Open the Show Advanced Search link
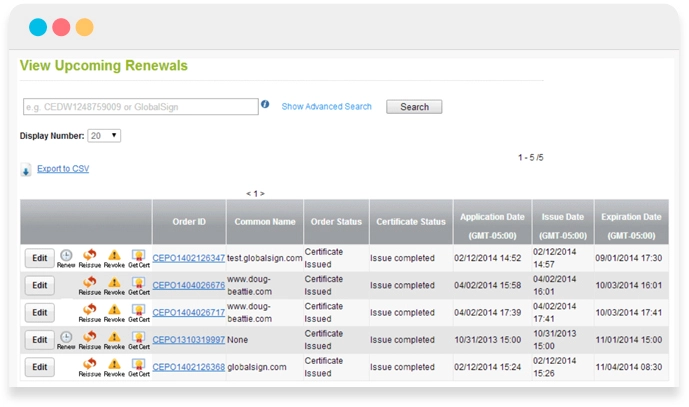The height and width of the screenshot is (407, 689). 326,107
